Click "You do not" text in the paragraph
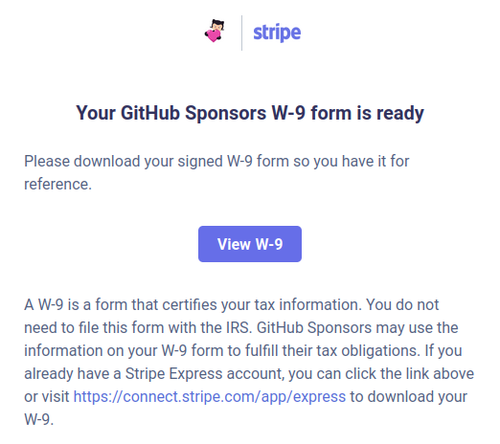Image resolution: width=500 pixels, height=444 pixels. (x=402, y=305)
